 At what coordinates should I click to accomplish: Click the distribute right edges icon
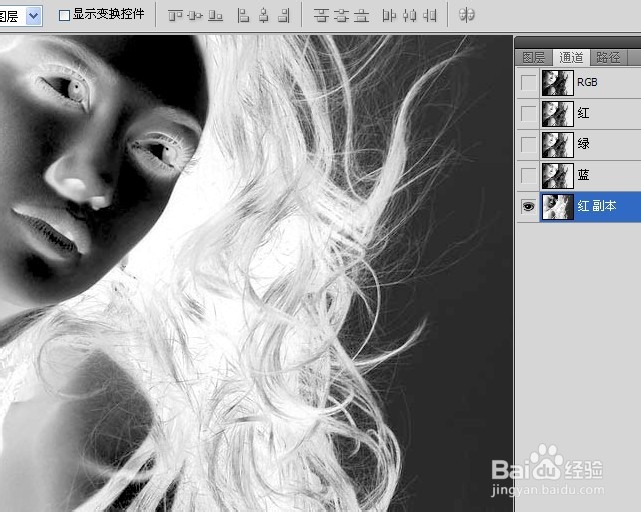point(430,16)
